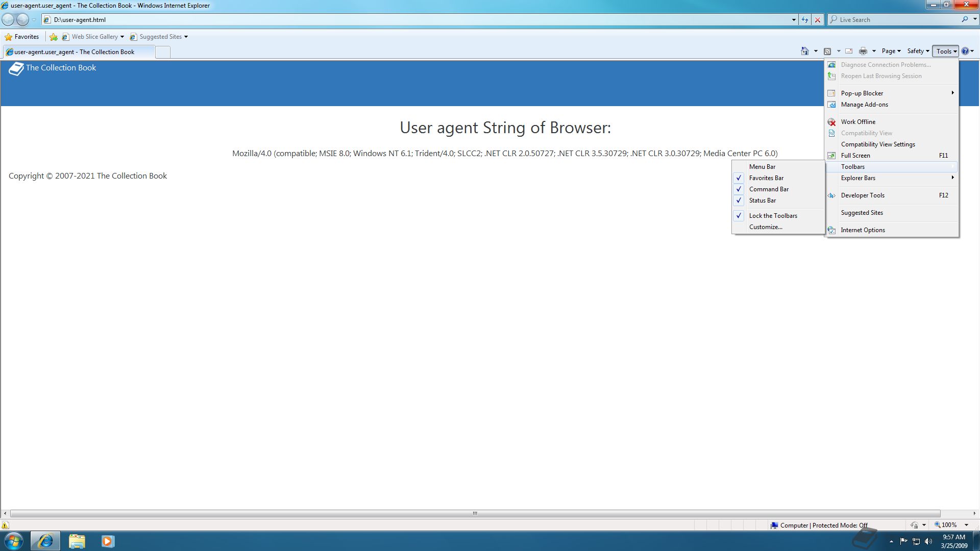Click the Refresh icon beside address bar
Image resolution: width=980 pixels, height=551 pixels.
tap(805, 19)
